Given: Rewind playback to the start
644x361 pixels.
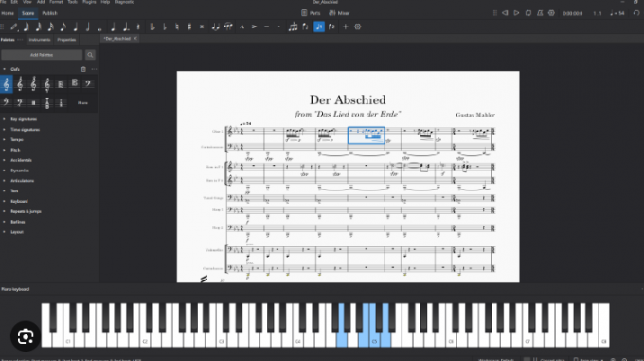Looking at the screenshot, I should (x=505, y=13).
